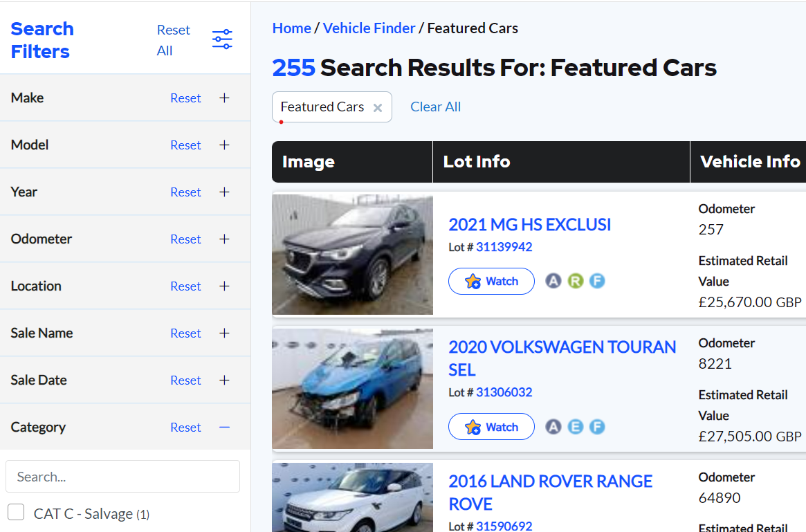Click the Vehicle Info column header
This screenshot has height=532, width=806.
(750, 162)
